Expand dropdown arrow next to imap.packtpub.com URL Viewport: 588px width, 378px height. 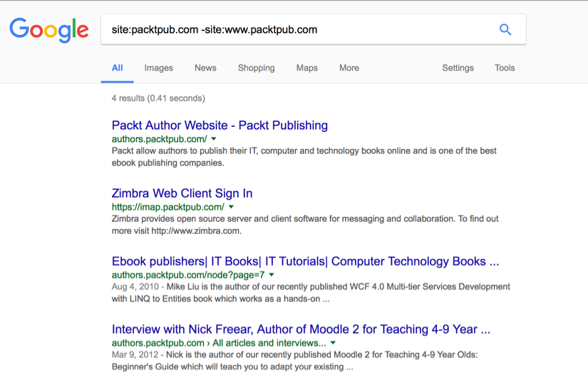pyautogui.click(x=231, y=207)
